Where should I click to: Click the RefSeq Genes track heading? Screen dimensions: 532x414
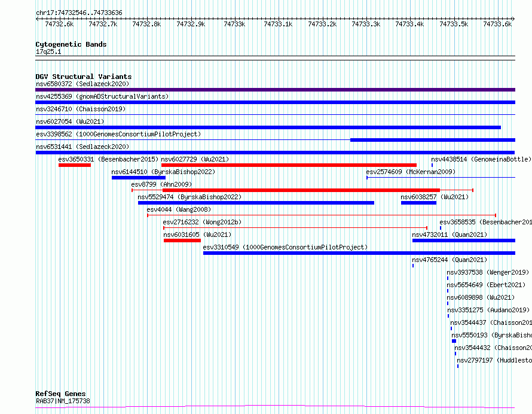(x=60, y=394)
